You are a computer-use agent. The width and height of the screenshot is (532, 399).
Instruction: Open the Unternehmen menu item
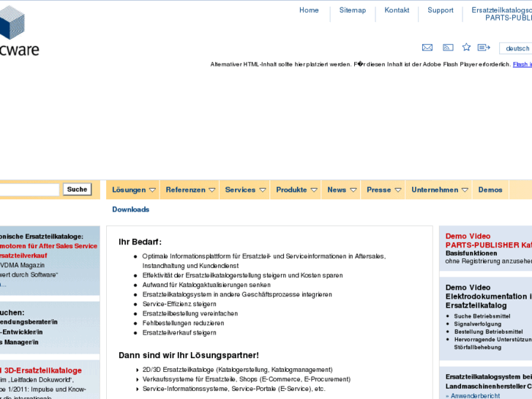tap(435, 190)
